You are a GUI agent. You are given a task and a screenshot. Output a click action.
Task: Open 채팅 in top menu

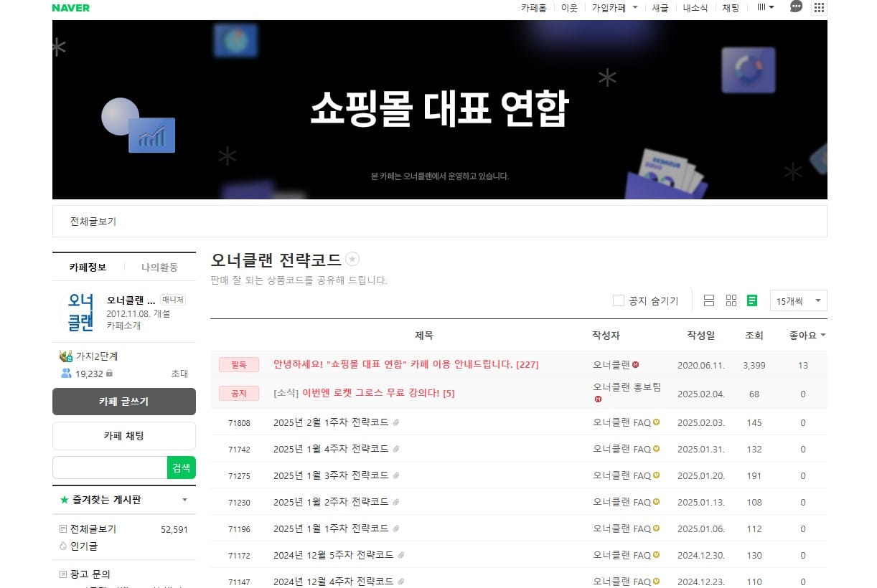coord(731,8)
